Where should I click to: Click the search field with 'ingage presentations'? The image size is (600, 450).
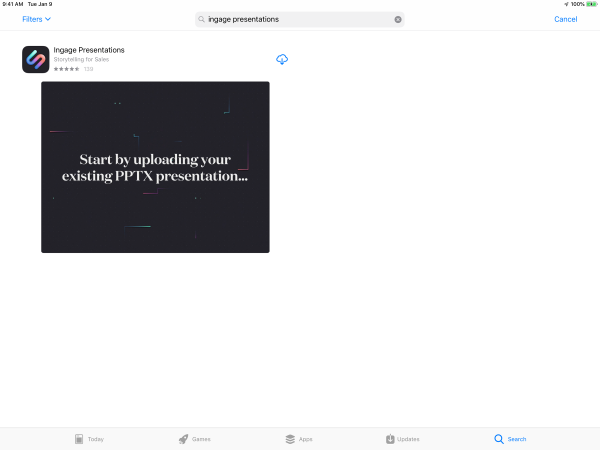[300, 20]
